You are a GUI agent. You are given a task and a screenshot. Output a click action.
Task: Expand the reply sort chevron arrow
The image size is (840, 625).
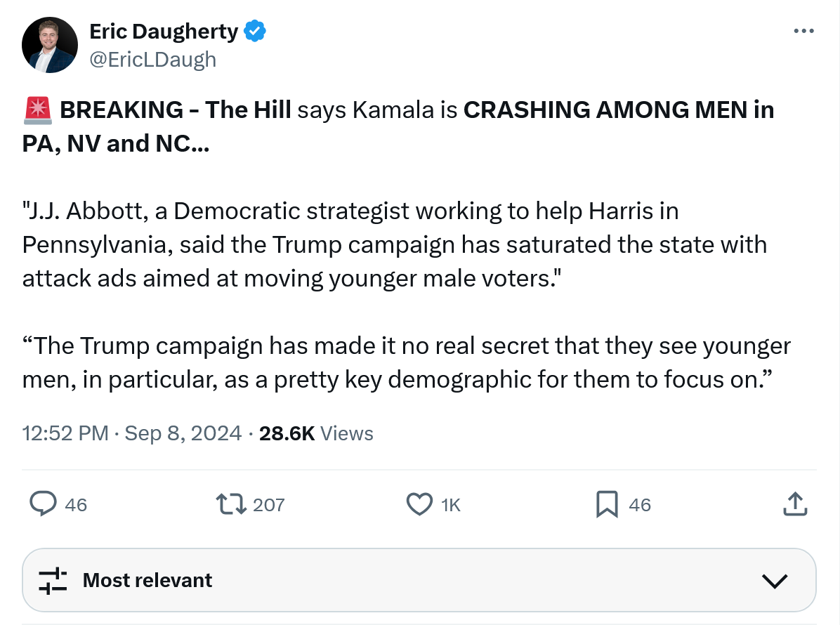(x=775, y=580)
